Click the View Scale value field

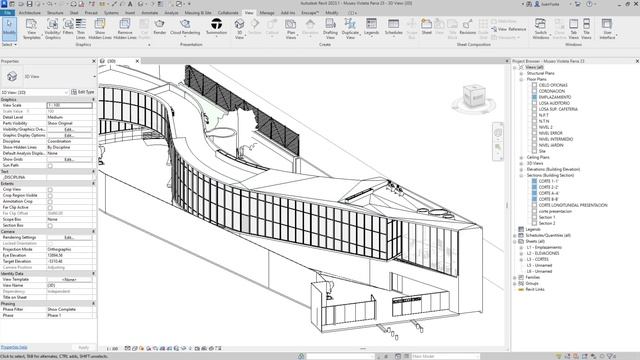[70, 105]
